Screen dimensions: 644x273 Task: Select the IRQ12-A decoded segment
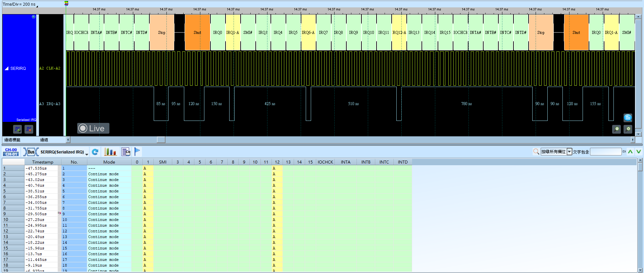399,33
